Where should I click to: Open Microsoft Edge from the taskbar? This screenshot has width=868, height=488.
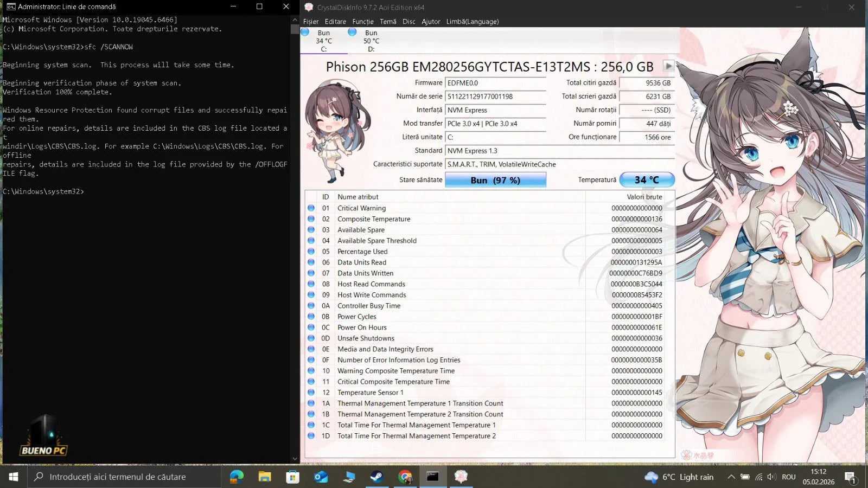237,477
